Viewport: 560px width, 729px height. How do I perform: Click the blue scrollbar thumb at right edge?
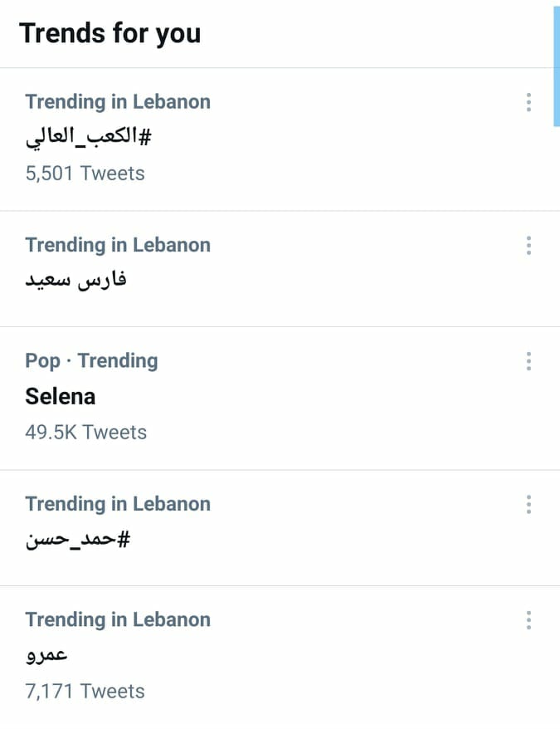coord(557,65)
